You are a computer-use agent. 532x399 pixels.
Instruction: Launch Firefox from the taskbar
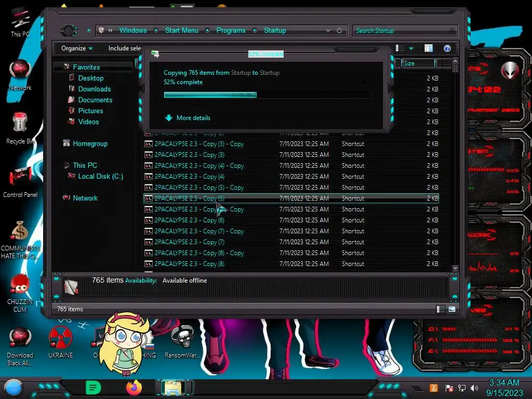[134, 388]
